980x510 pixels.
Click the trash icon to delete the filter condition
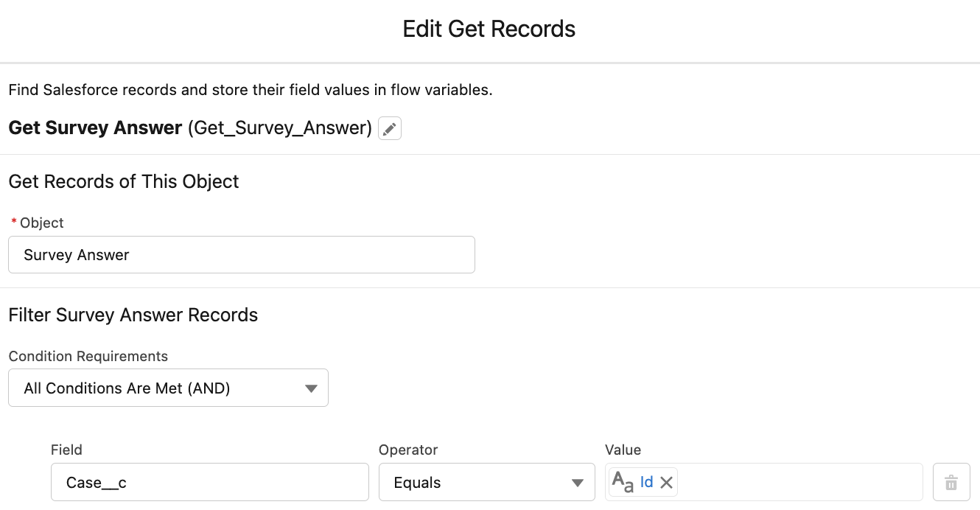coord(951,482)
